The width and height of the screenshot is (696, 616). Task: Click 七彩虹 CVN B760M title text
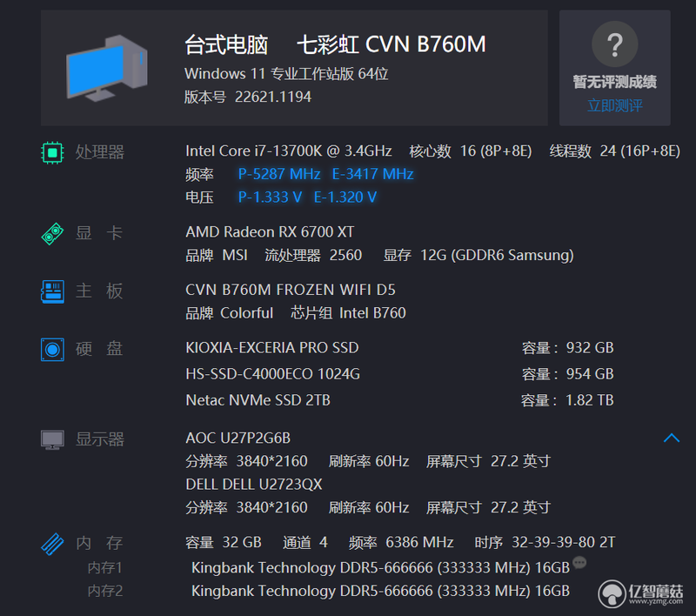click(391, 45)
